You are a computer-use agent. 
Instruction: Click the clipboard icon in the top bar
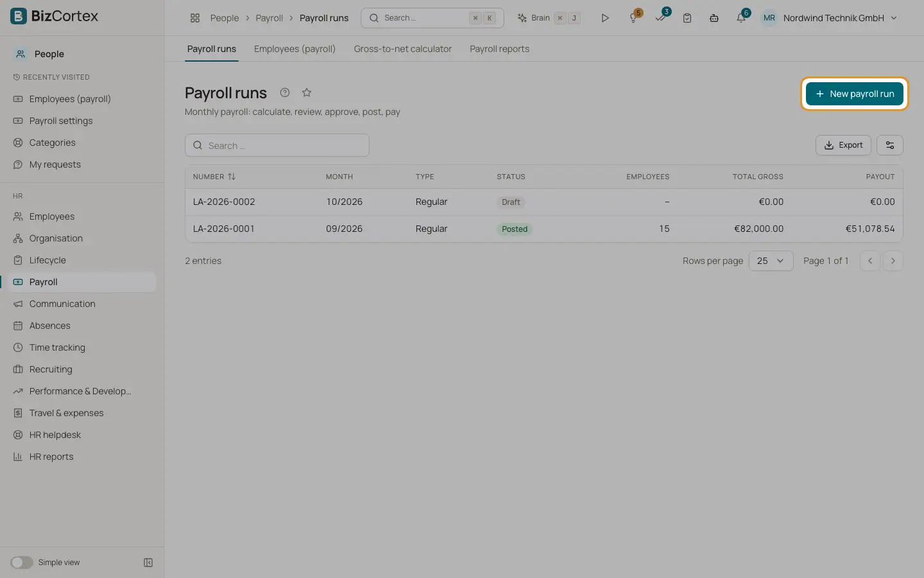pyautogui.click(x=687, y=18)
